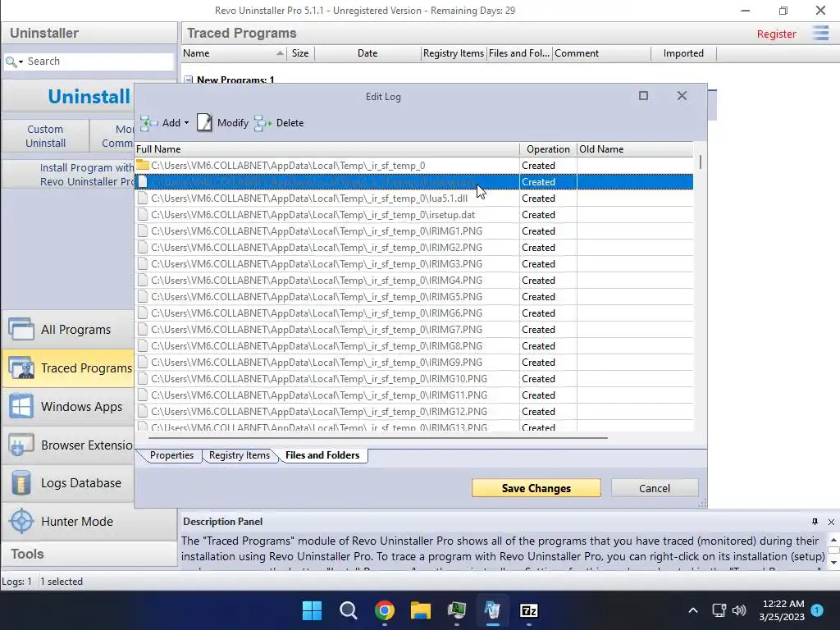
Task: Sort by Operation column header
Action: tap(548, 149)
